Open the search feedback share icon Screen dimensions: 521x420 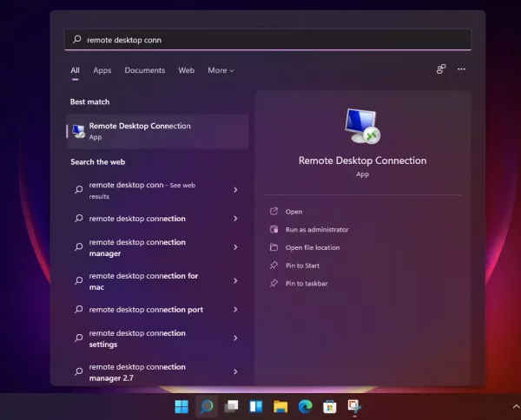[441, 69]
